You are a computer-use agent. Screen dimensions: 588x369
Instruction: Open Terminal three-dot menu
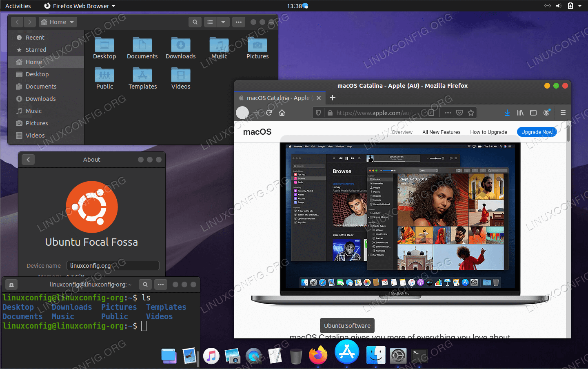click(x=161, y=285)
